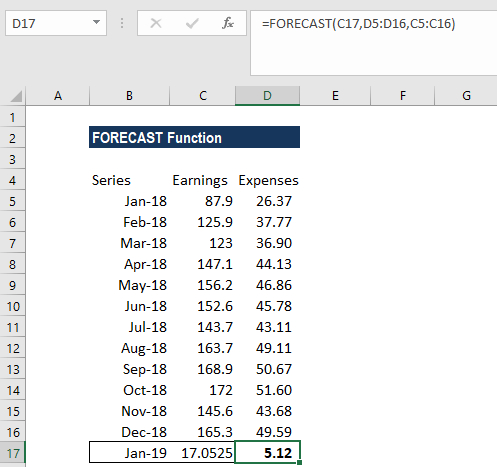Select column D header
This screenshot has height=467, width=497.
(267, 96)
